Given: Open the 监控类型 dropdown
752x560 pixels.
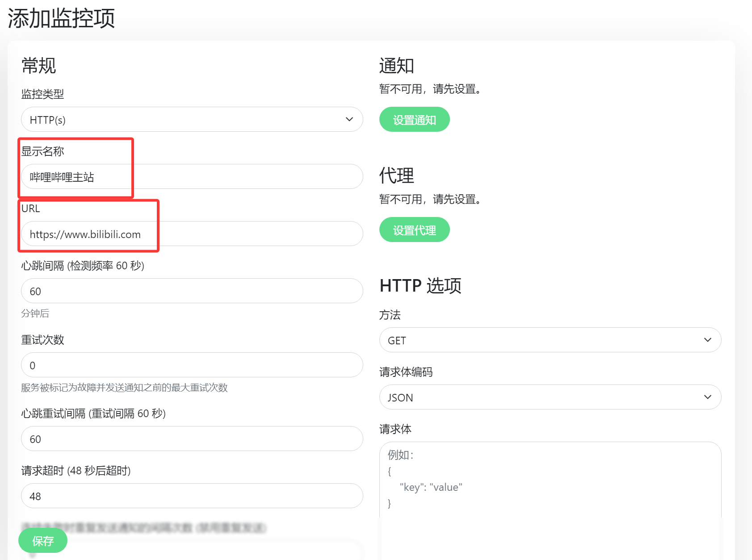Looking at the screenshot, I should (x=191, y=119).
